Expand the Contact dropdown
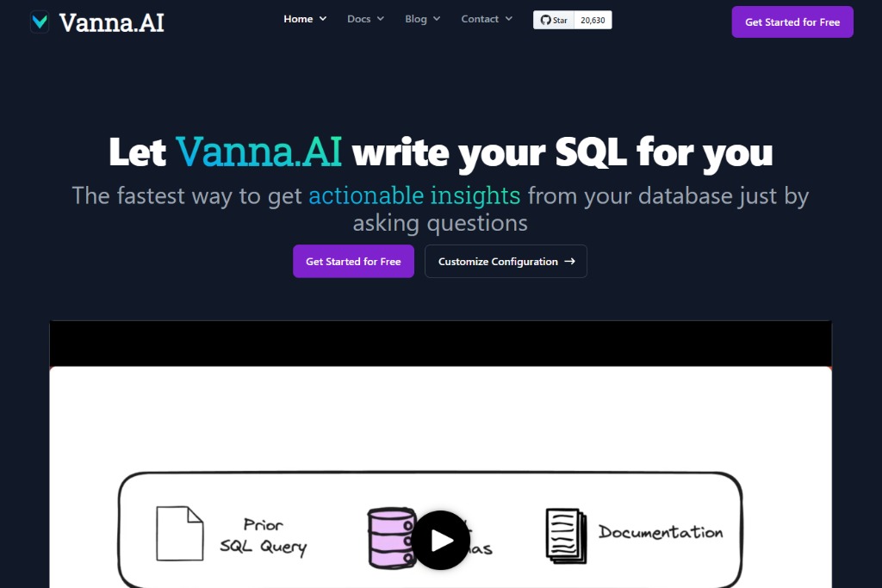 tap(486, 18)
